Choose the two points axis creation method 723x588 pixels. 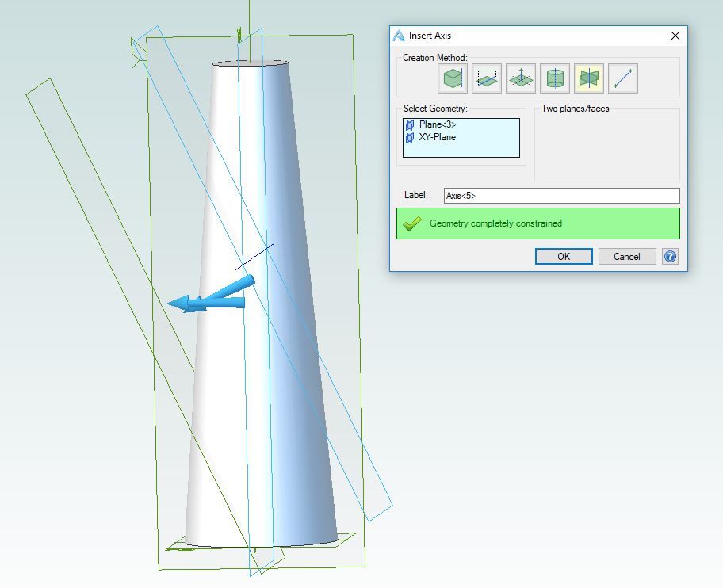click(623, 78)
